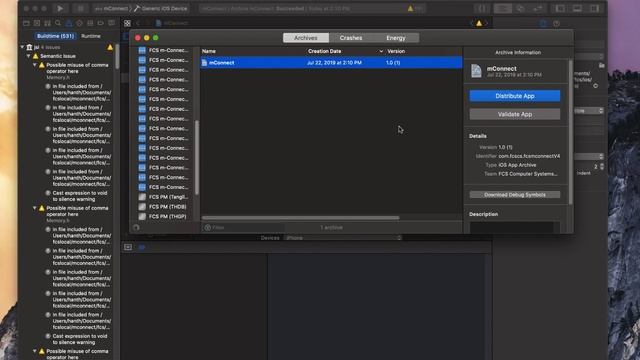
Task: Open the Devices iPhone dropdown
Action: coord(343,238)
